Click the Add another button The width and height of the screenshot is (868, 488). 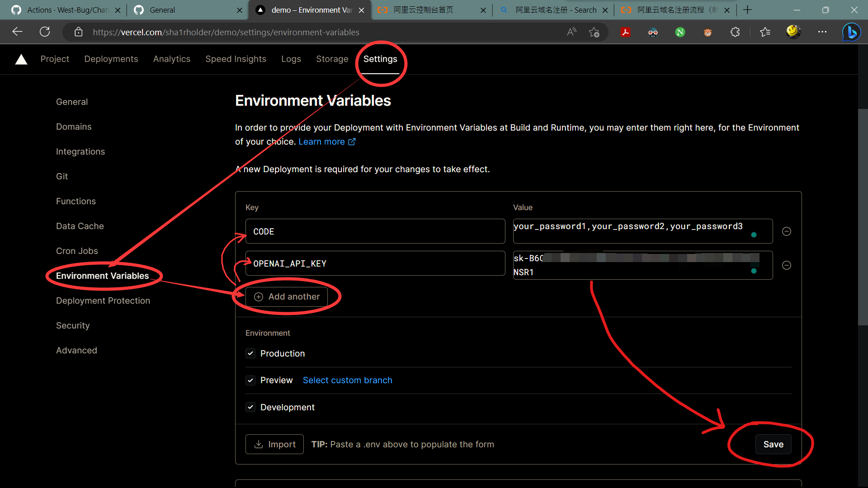tap(287, 297)
